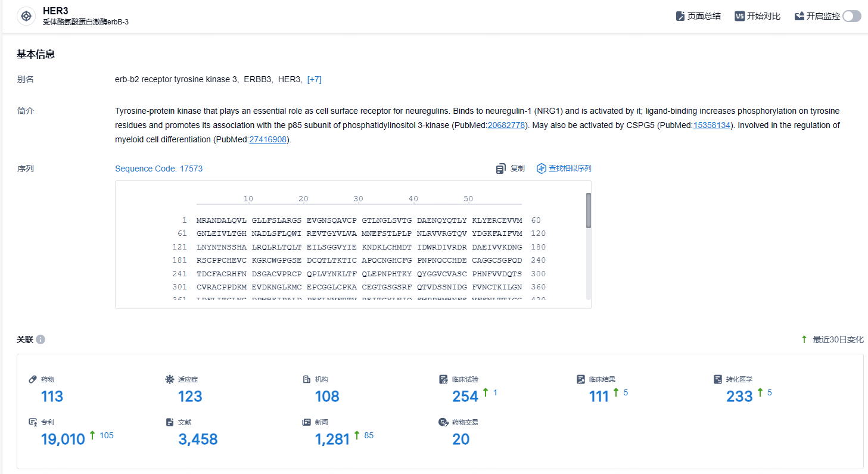Open PubMed link 15358134

(x=712, y=125)
